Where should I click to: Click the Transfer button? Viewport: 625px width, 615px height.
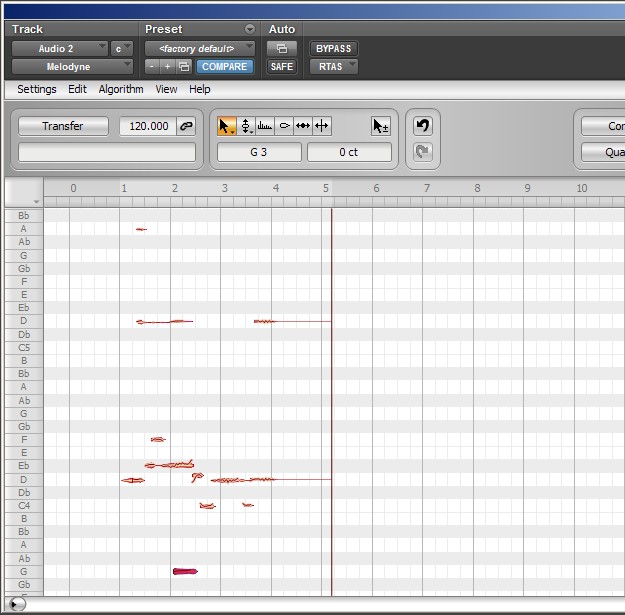(x=63, y=126)
